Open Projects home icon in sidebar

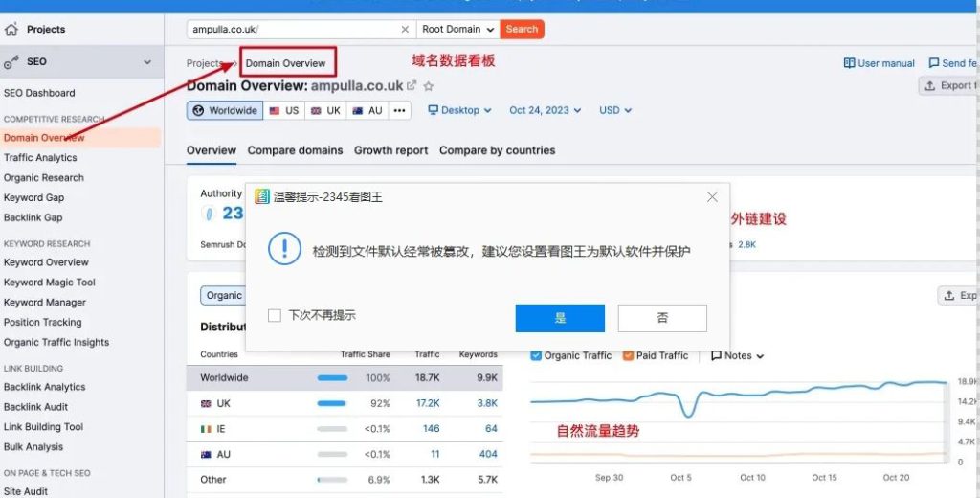pos(11,30)
